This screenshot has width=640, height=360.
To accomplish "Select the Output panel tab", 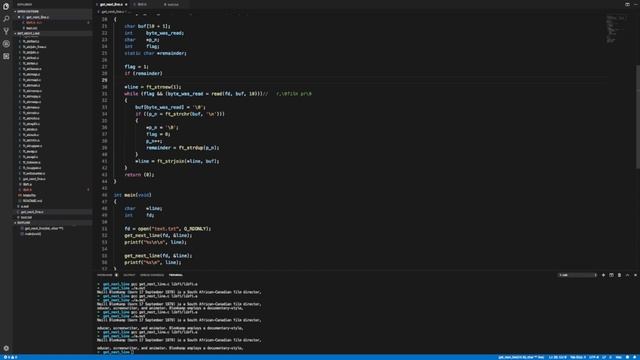I will [129, 275].
